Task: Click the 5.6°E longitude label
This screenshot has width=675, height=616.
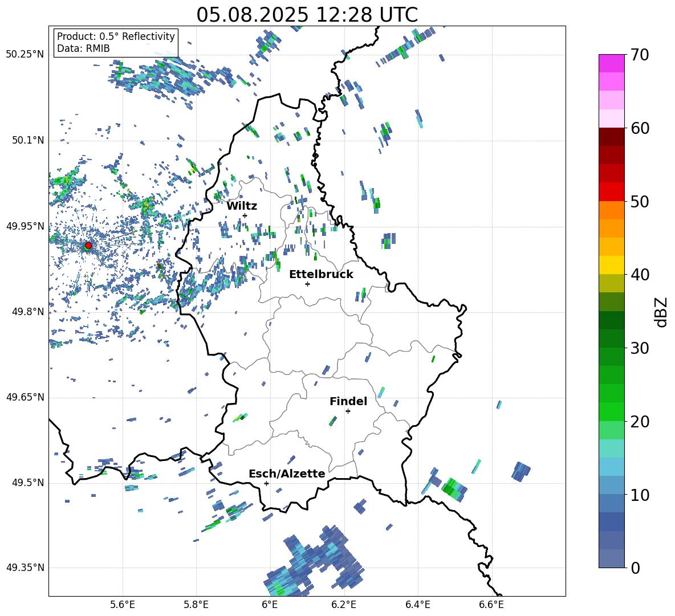Action: [123, 605]
